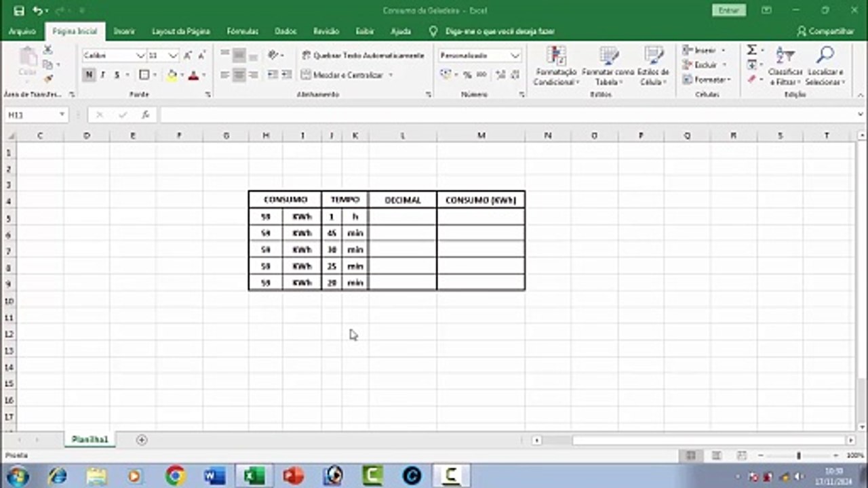The height and width of the screenshot is (488, 868).
Task: Open Formatação Condicional menu
Action: [555, 66]
